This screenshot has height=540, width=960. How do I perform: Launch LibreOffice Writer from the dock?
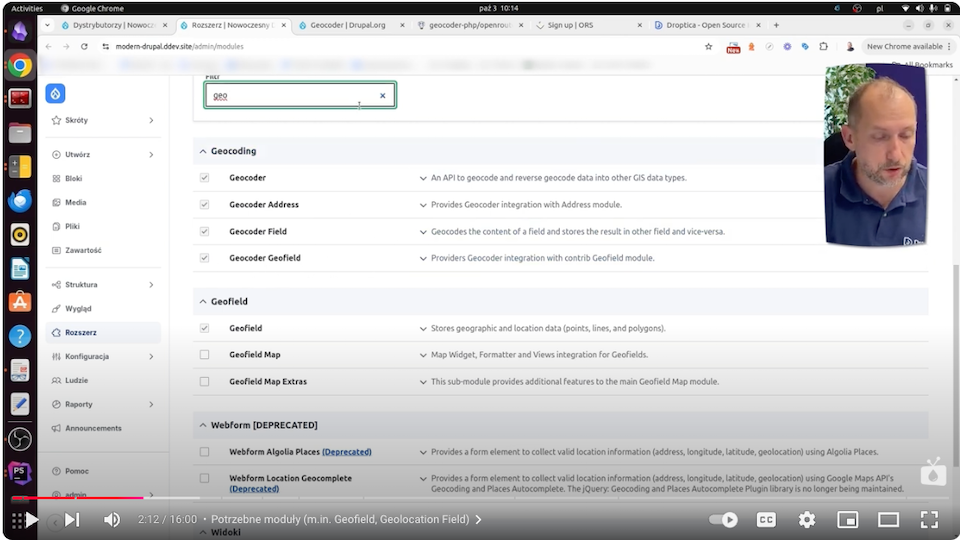point(20,269)
